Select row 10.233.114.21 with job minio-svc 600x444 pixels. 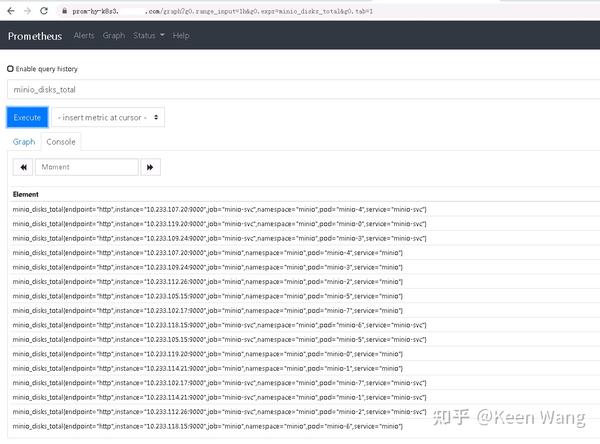tap(306, 397)
